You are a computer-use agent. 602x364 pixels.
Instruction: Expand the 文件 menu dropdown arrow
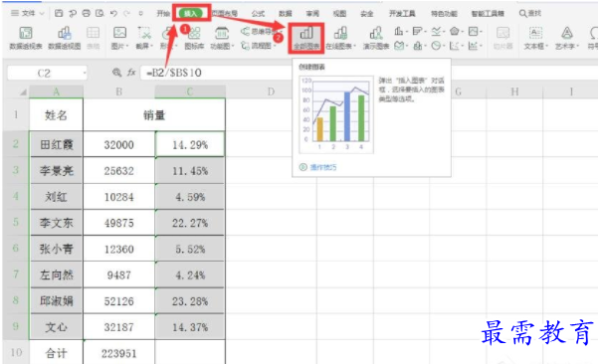coord(42,14)
